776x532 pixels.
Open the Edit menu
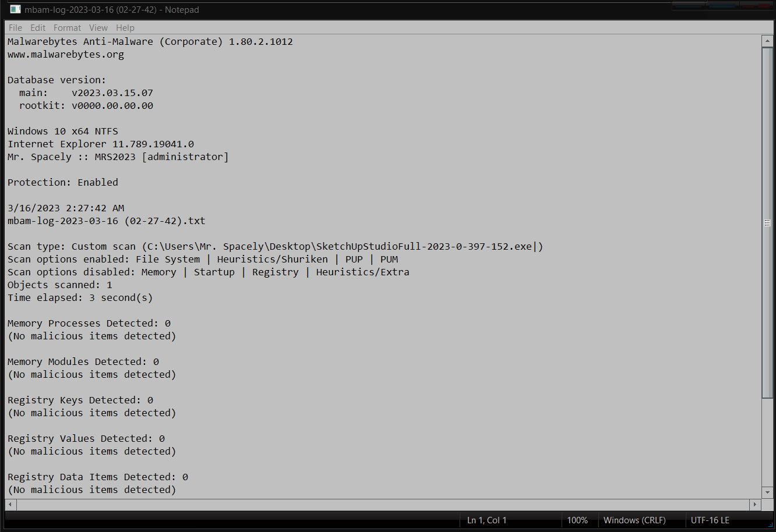(38, 27)
